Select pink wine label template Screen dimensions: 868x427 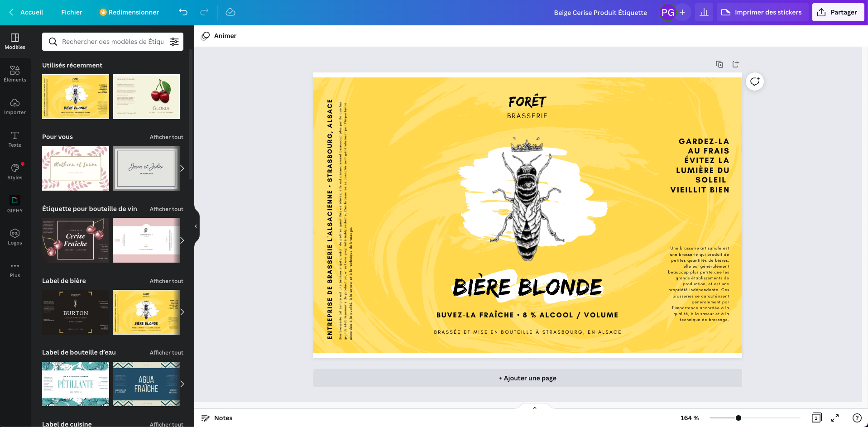146,240
